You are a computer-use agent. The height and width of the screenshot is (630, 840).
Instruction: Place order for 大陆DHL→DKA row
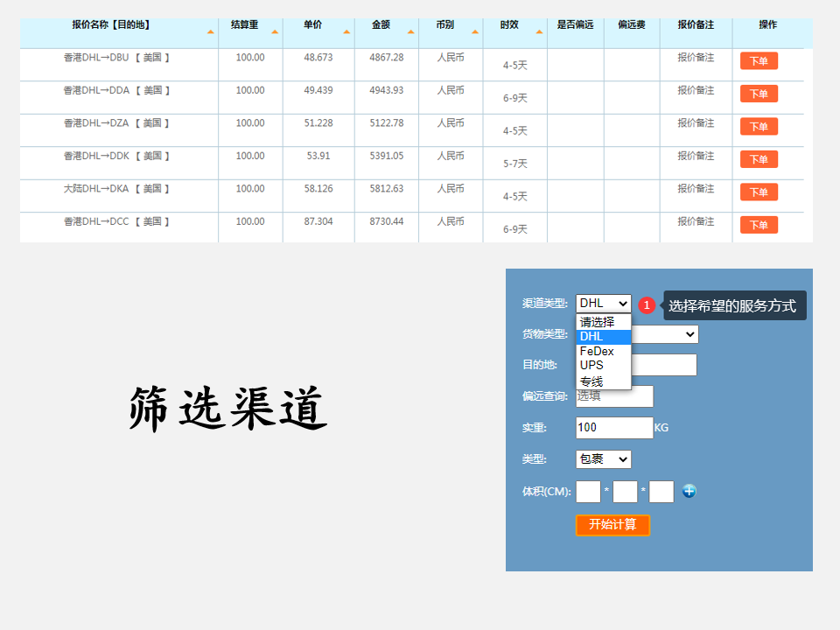point(759,192)
